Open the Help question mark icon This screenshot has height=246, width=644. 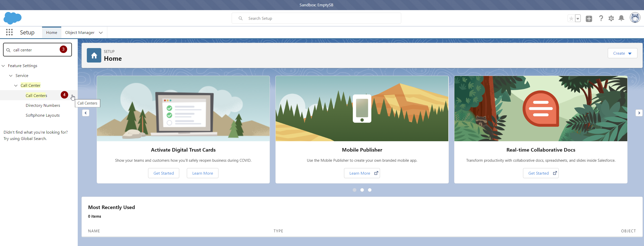601,18
